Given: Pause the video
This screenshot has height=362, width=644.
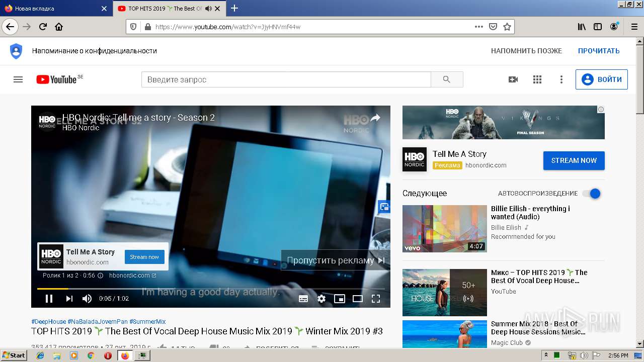Looking at the screenshot, I should pyautogui.click(x=49, y=299).
